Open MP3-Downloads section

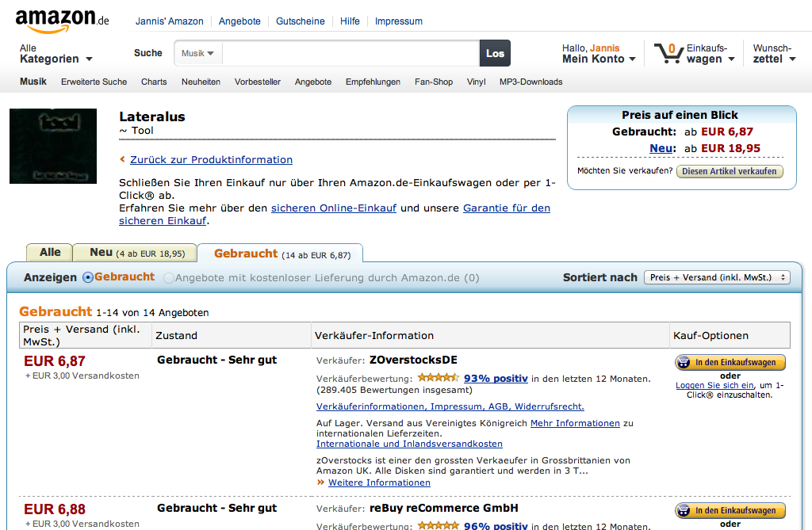(x=530, y=82)
